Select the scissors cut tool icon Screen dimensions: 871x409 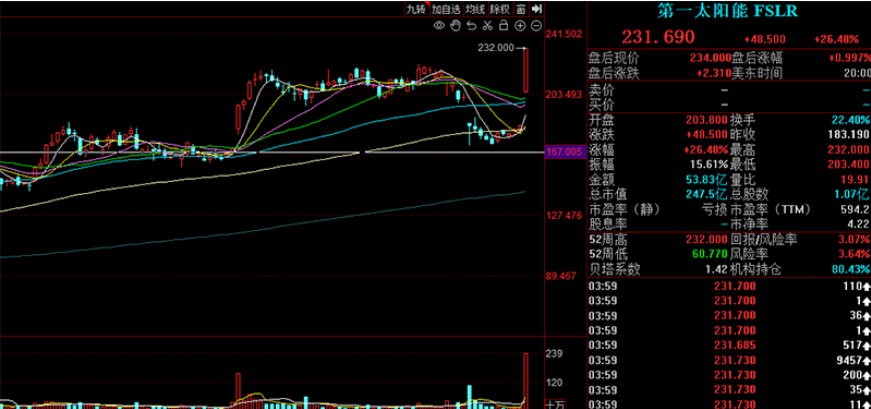[x=485, y=25]
